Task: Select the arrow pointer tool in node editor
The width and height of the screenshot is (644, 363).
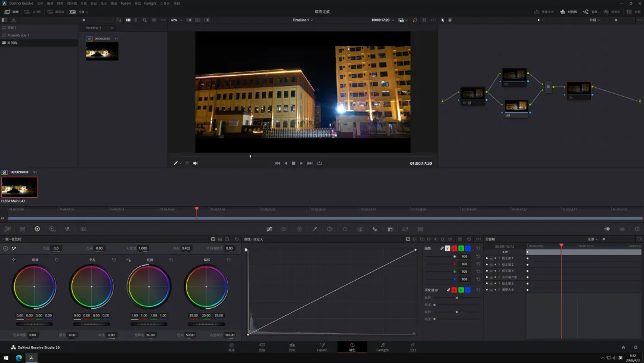Action: coord(442,20)
